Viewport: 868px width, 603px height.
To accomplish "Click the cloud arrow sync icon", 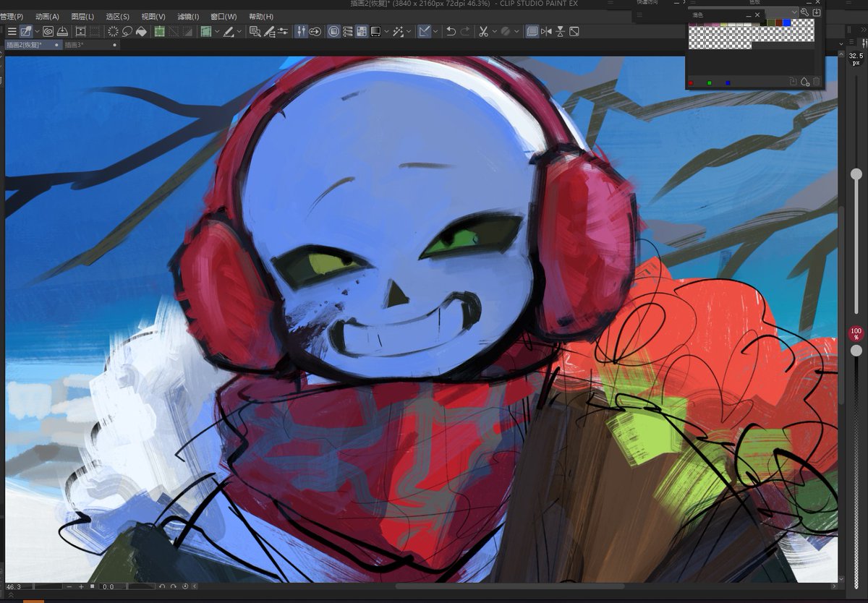I will 315,31.
